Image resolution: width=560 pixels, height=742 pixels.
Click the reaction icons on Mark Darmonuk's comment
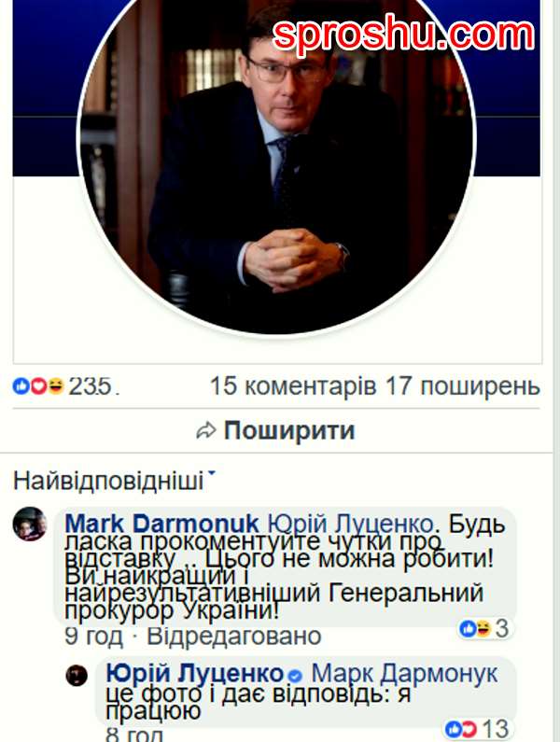475,628
